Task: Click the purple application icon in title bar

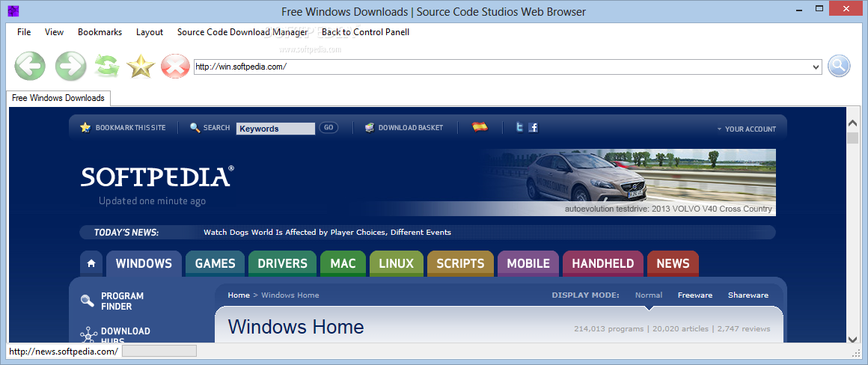Action: (13, 10)
